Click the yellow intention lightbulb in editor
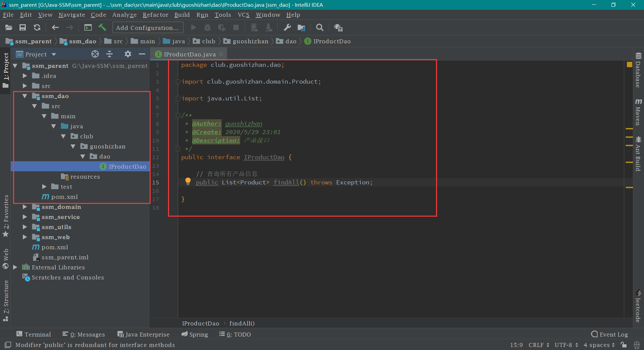Image resolution: width=644 pixels, height=350 pixels. coord(188,181)
